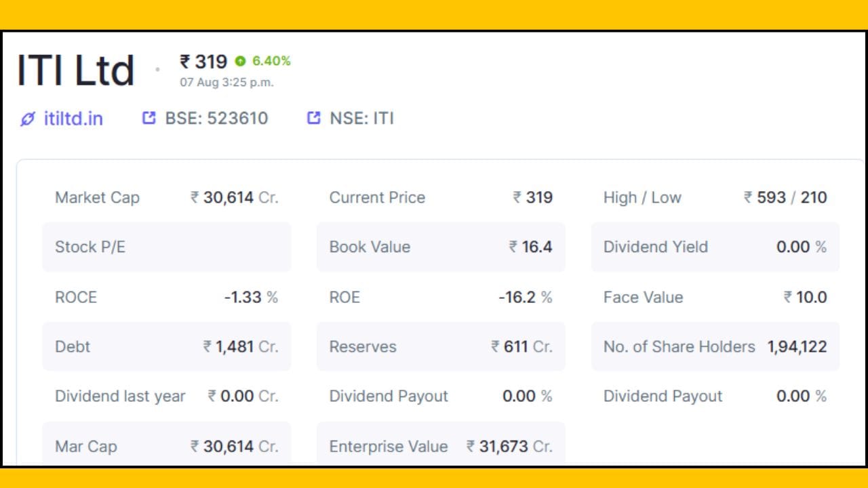
Task: Select the Stock P/E ratio row
Action: pyautogui.click(x=167, y=247)
